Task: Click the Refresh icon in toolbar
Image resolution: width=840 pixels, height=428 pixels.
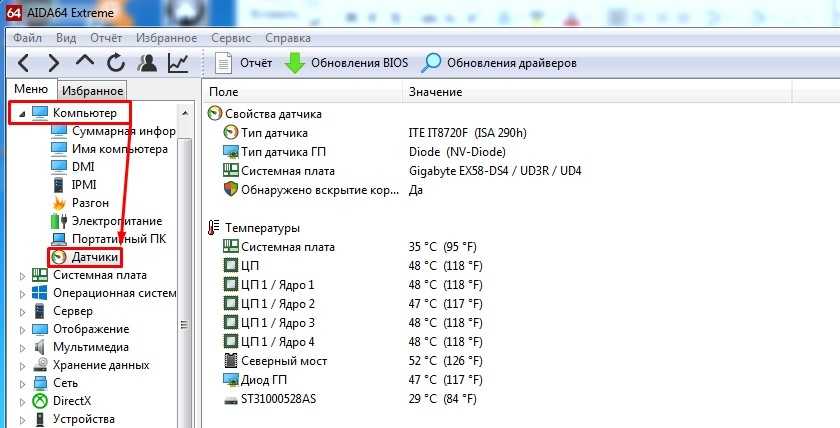Action: [116, 63]
